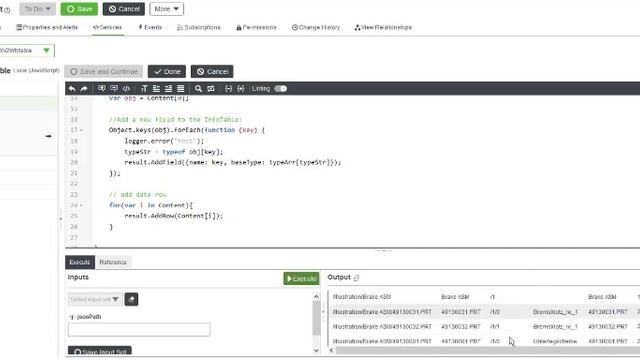640x360 pixels.
Task: Click the text format icon in editor toolbar
Action: click(x=144, y=89)
